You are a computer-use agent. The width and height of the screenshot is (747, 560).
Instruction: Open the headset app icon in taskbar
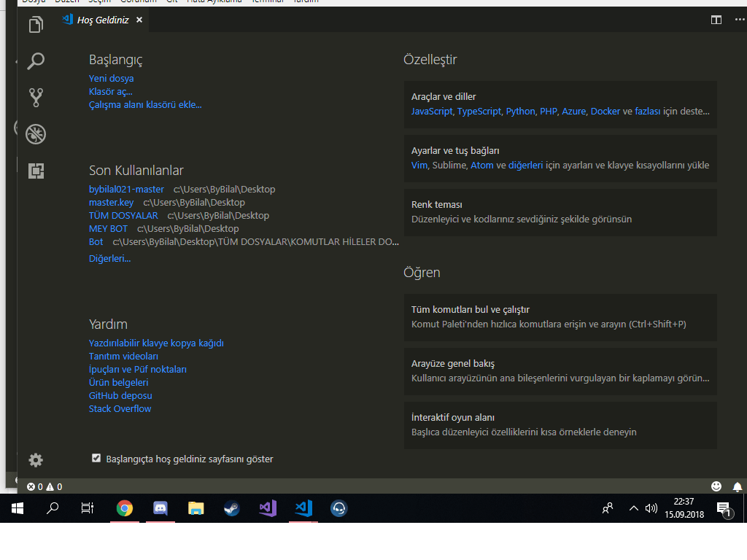338,508
